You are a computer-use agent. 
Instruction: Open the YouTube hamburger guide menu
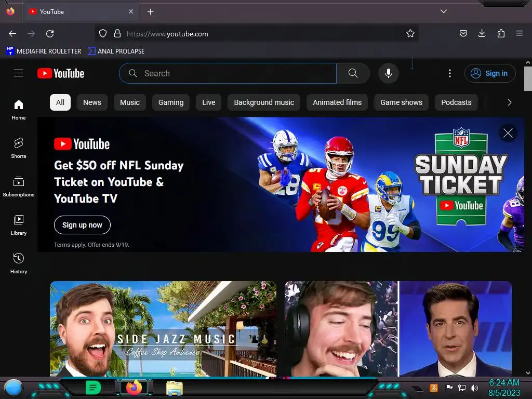(19, 73)
